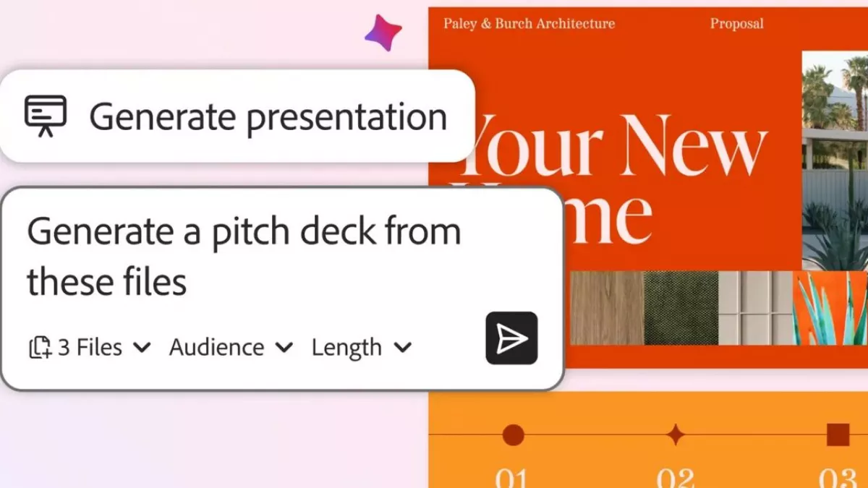Click the Proposal text on the slide header
The height and width of the screenshot is (488, 868).
[x=736, y=24]
